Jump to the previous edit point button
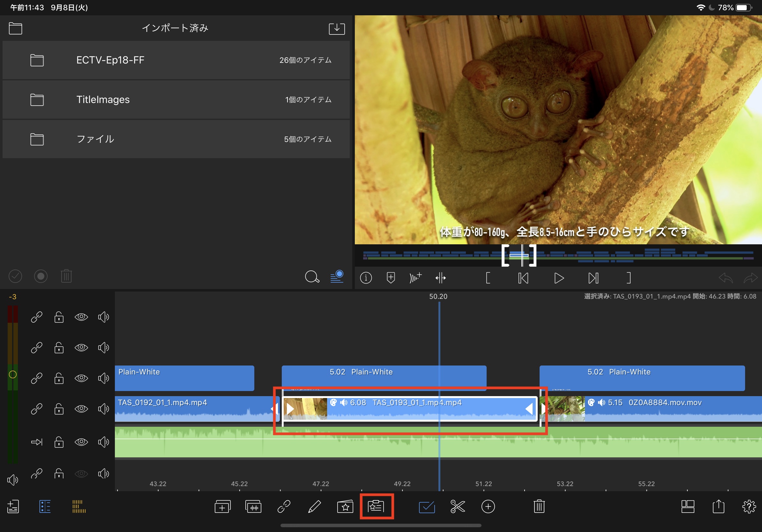Viewport: 762px width, 532px height. (523, 277)
